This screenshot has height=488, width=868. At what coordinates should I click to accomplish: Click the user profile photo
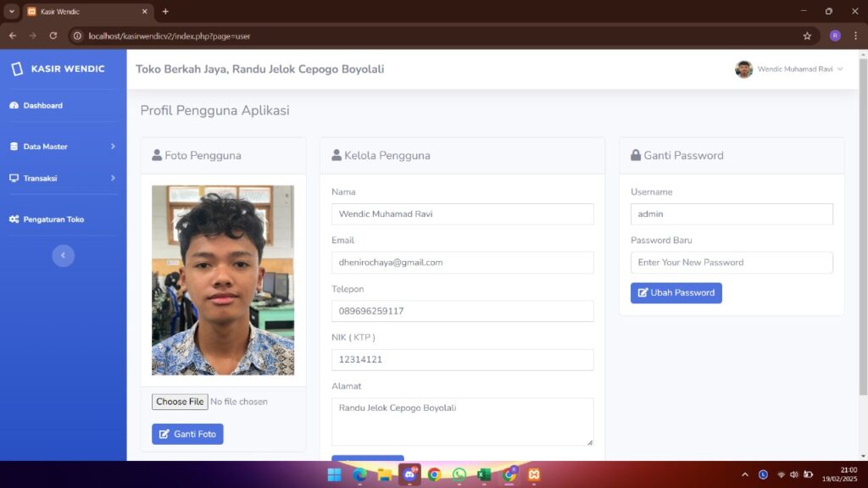(223, 280)
